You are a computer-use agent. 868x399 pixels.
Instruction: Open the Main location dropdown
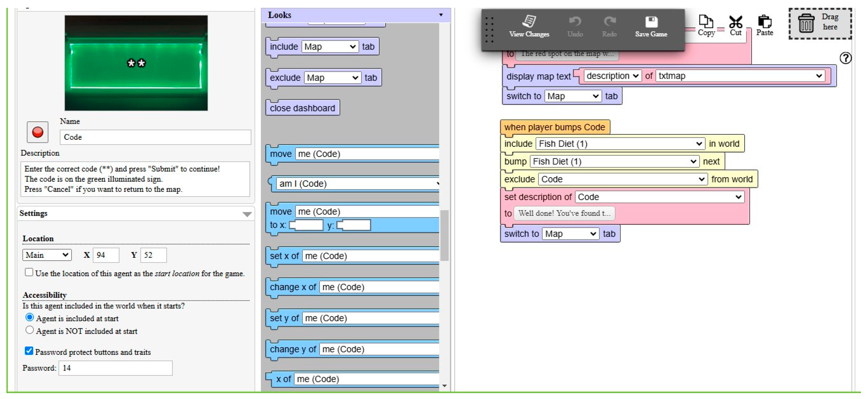point(47,255)
